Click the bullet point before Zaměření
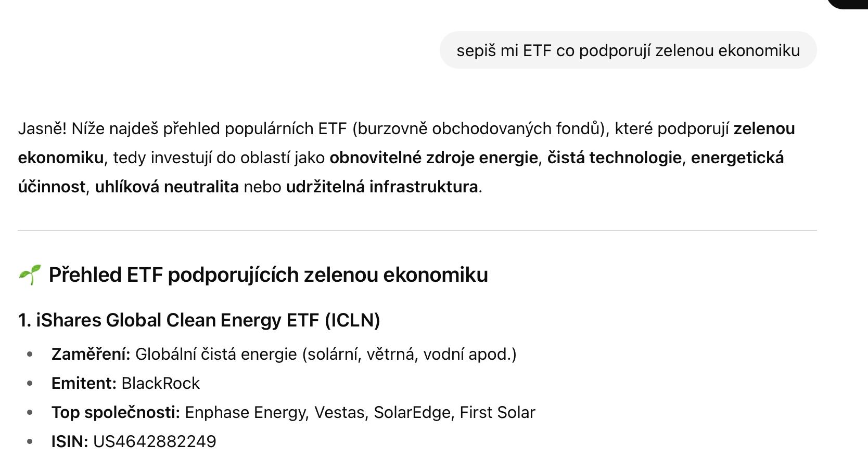 point(30,355)
